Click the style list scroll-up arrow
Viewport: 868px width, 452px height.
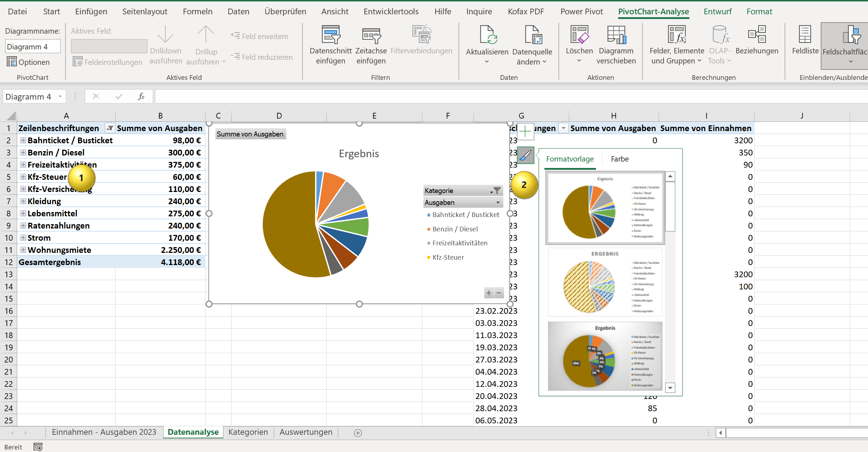tap(670, 176)
